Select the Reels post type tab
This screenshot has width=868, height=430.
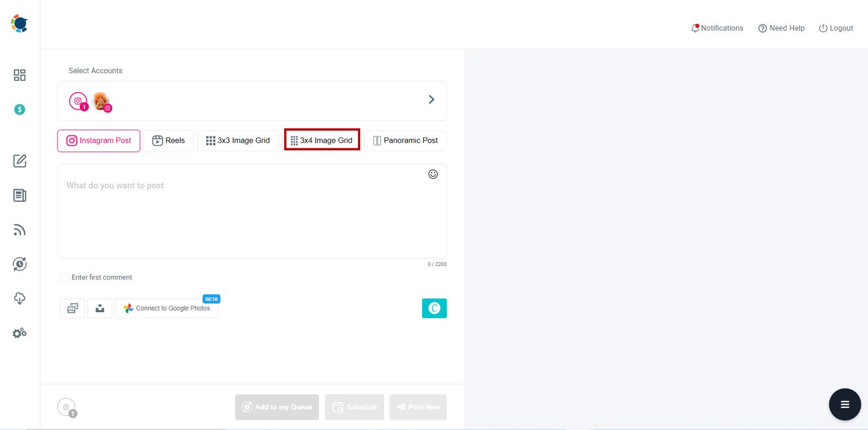[x=169, y=141]
